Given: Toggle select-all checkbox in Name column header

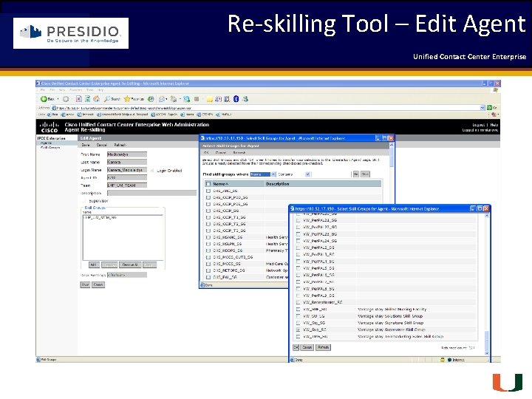Looking at the screenshot, I should pos(208,184).
